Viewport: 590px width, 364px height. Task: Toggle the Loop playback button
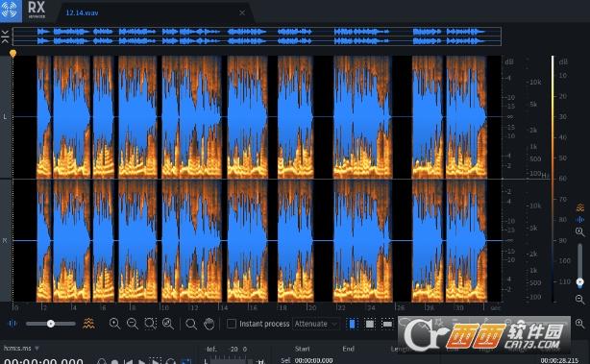tap(170, 362)
